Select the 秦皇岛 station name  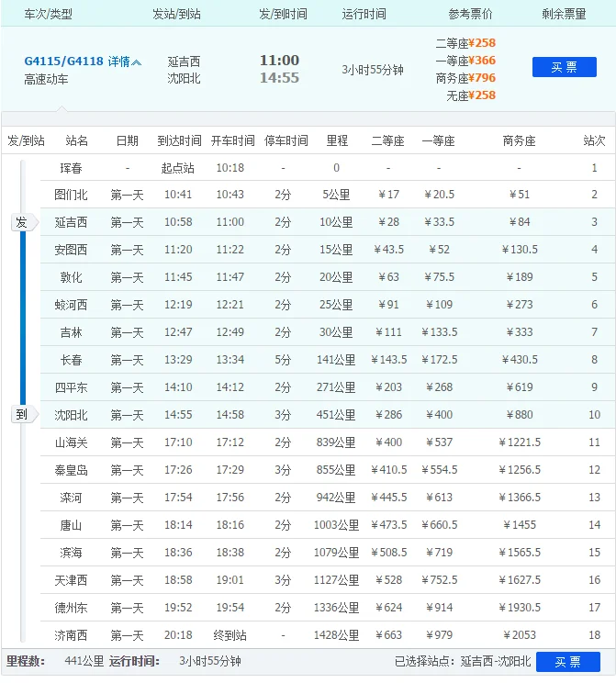click(71, 470)
